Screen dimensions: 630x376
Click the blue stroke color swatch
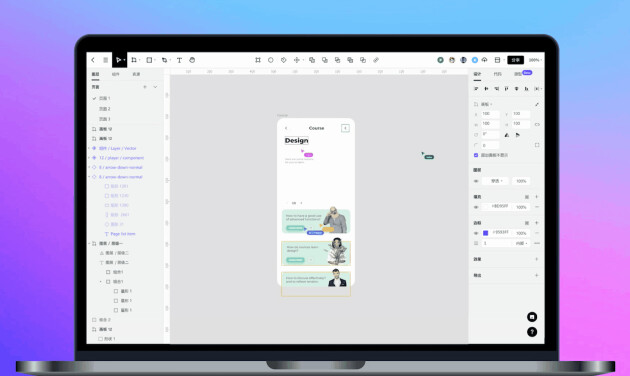point(485,233)
